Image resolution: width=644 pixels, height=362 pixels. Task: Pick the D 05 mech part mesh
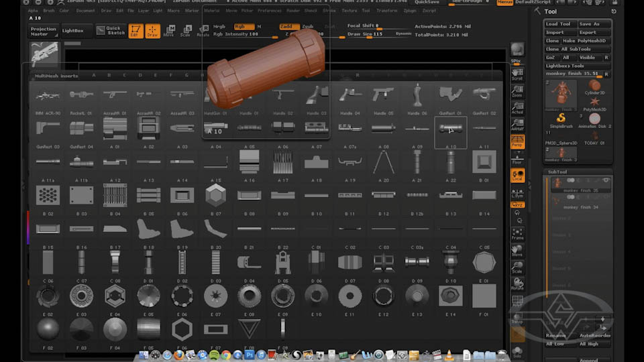tap(282, 266)
